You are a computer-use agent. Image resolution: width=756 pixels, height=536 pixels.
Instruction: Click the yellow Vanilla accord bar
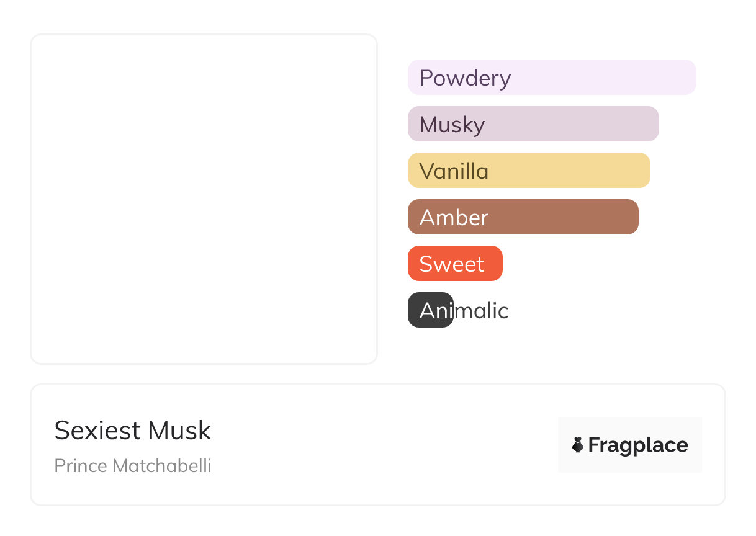click(529, 171)
